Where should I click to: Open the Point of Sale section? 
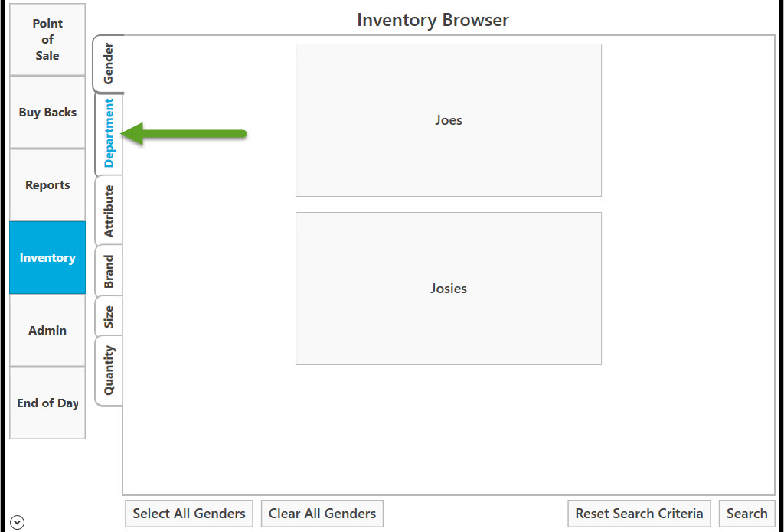click(x=47, y=40)
